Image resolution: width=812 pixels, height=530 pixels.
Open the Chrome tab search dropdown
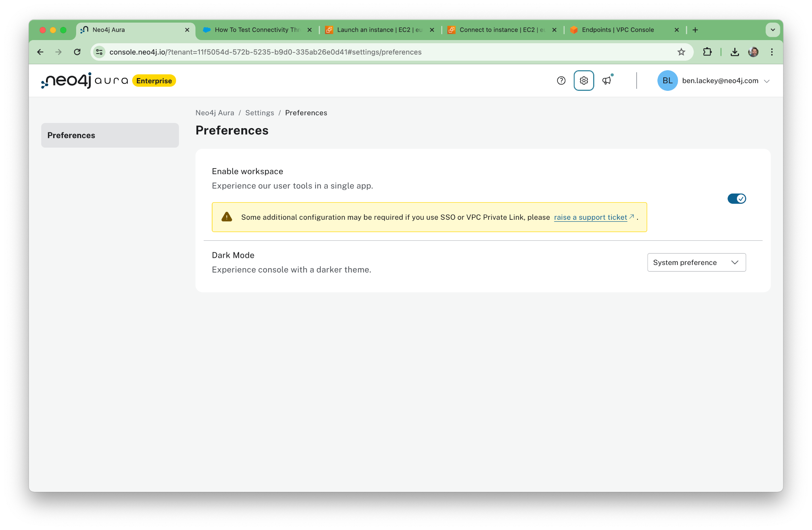click(x=773, y=30)
